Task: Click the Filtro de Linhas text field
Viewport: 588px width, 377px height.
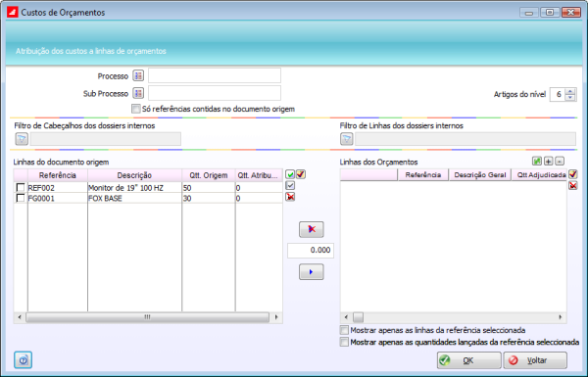Action: click(465, 139)
